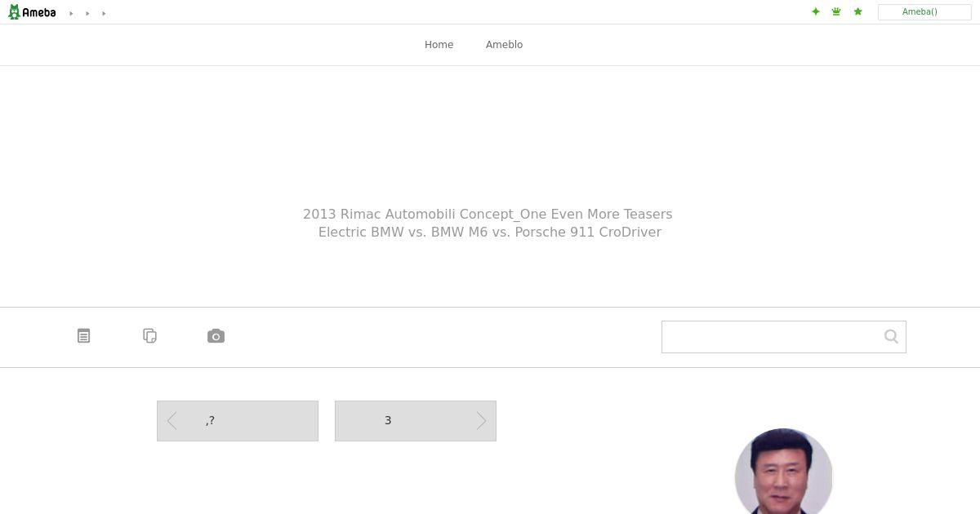Go to the previous post with the left arrow button

tap(238, 421)
